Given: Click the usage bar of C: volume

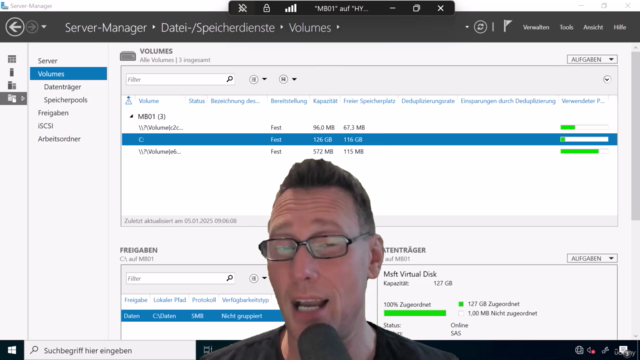Looking at the screenshot, I should (x=584, y=140).
